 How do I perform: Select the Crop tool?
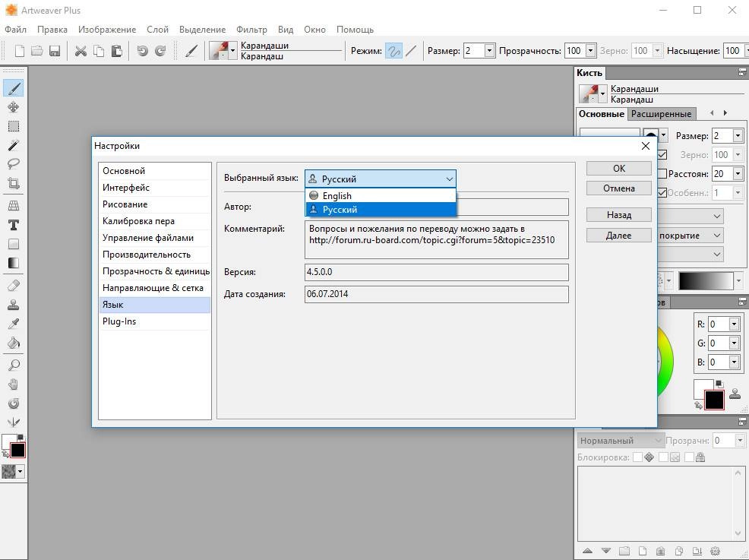click(14, 183)
